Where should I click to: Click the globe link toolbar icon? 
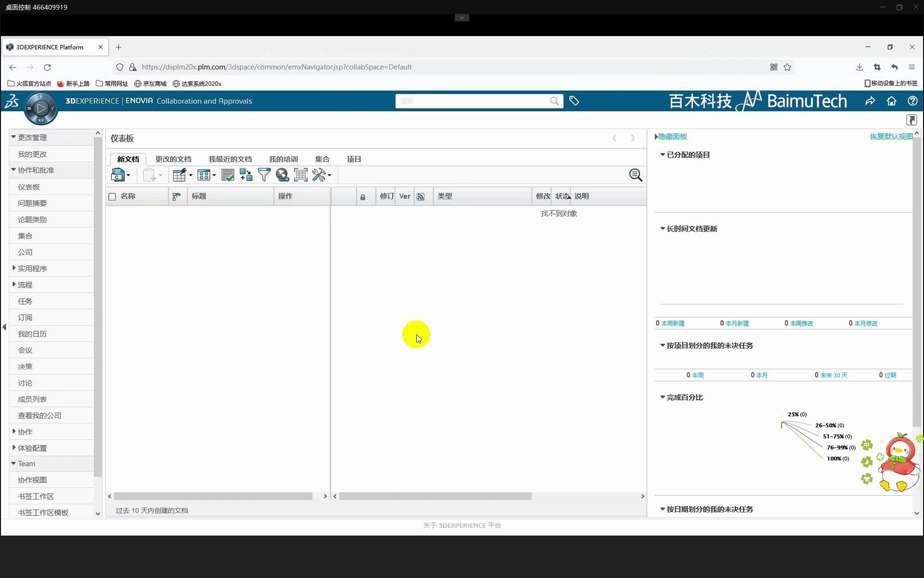click(x=282, y=175)
